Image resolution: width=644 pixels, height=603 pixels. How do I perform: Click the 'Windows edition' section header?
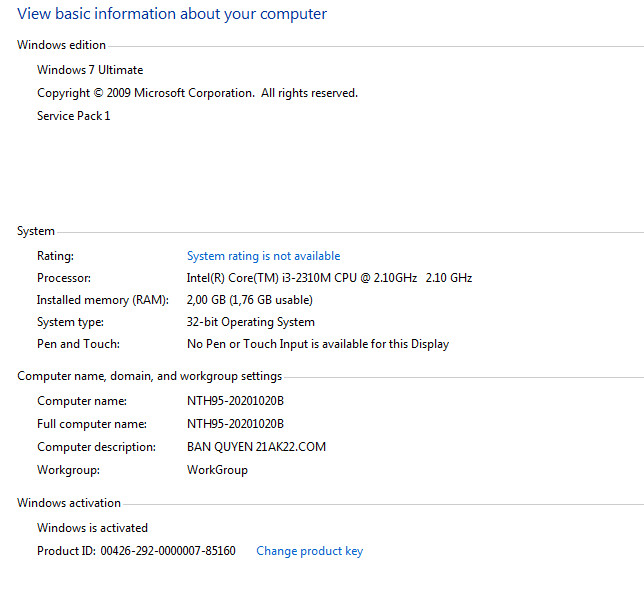[62, 45]
